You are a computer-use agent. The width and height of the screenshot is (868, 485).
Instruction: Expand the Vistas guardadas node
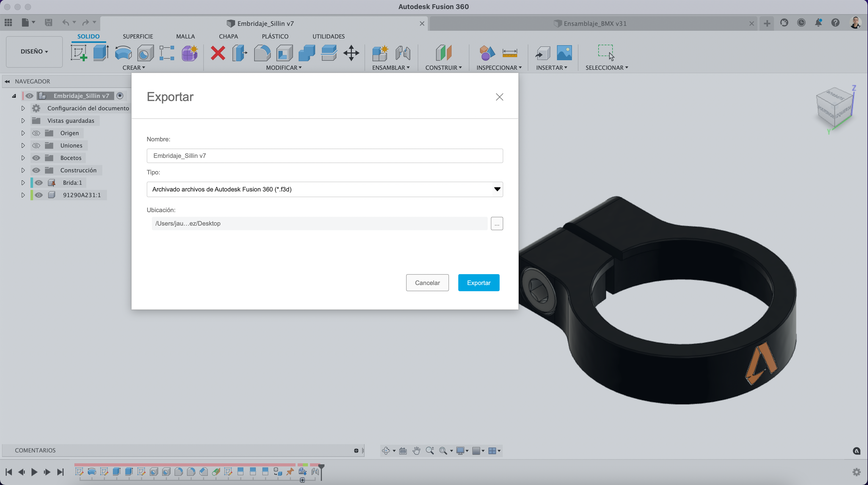pos(23,121)
